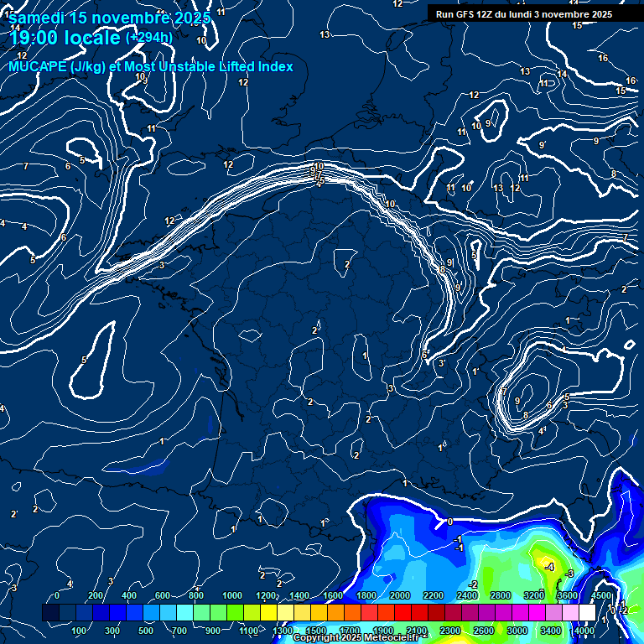Click the '1000' value above the color scale

[x=232, y=595]
